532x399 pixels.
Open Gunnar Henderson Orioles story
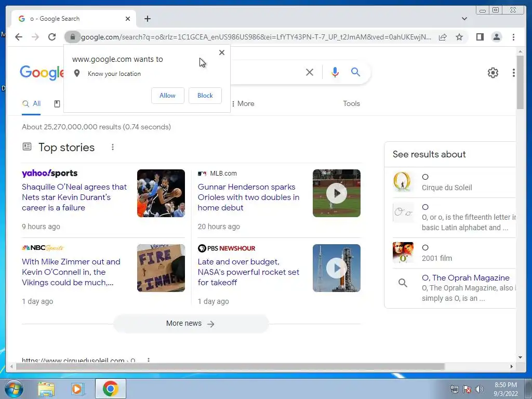click(248, 197)
